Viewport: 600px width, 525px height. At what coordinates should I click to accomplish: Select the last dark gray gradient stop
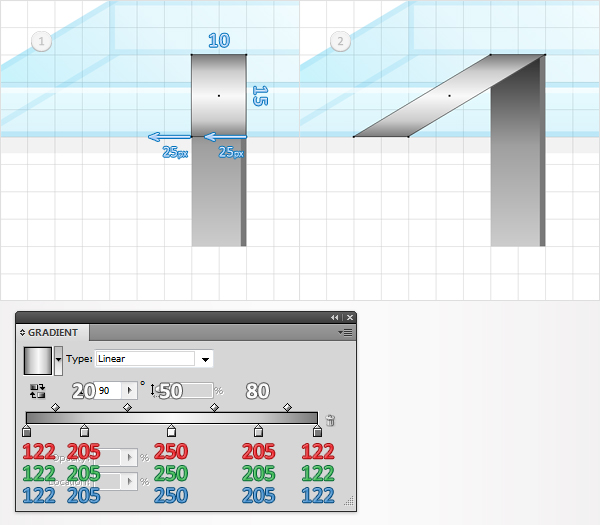pos(317,431)
